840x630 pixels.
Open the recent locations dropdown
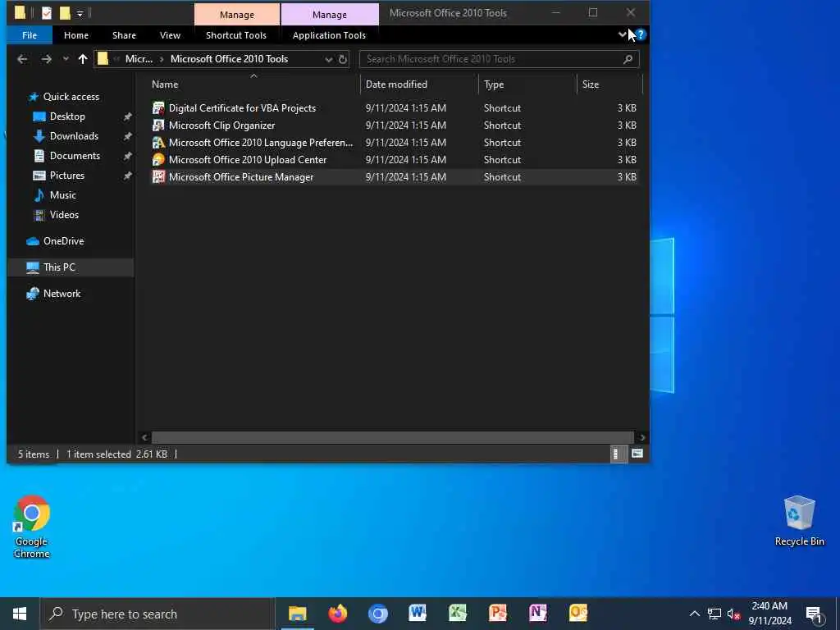point(66,59)
